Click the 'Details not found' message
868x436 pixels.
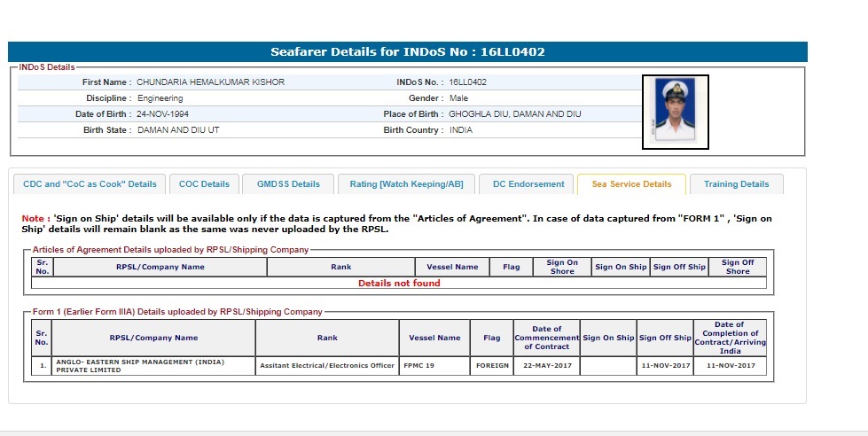pyautogui.click(x=399, y=284)
